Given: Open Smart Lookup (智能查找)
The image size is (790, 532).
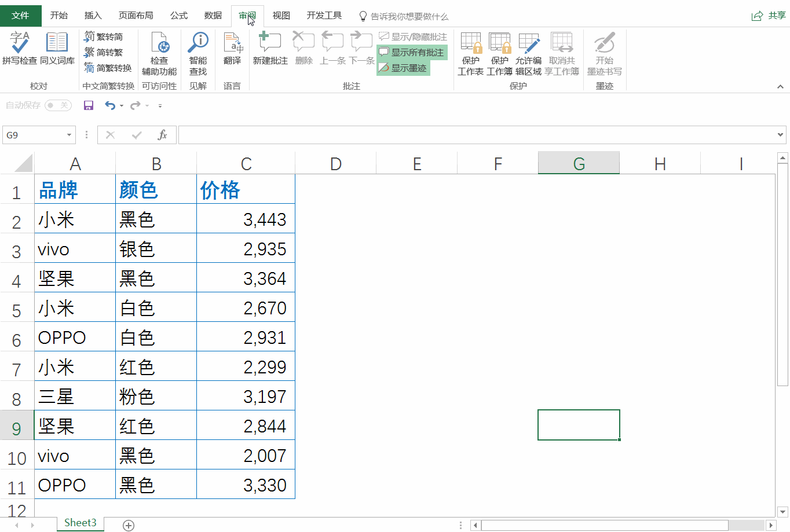Looking at the screenshot, I should tap(198, 54).
